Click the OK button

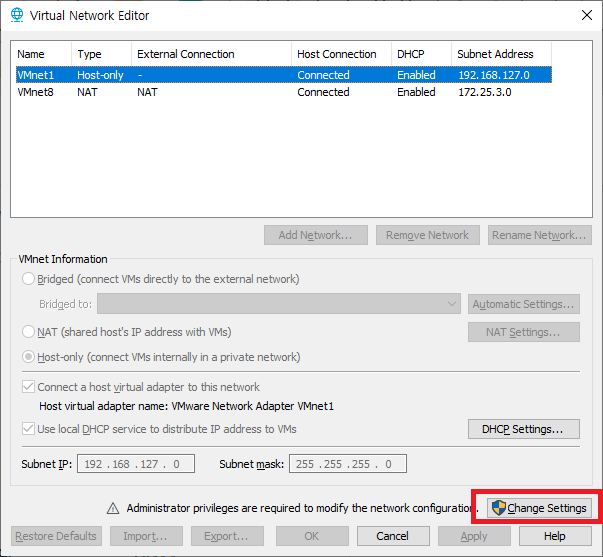point(312,536)
